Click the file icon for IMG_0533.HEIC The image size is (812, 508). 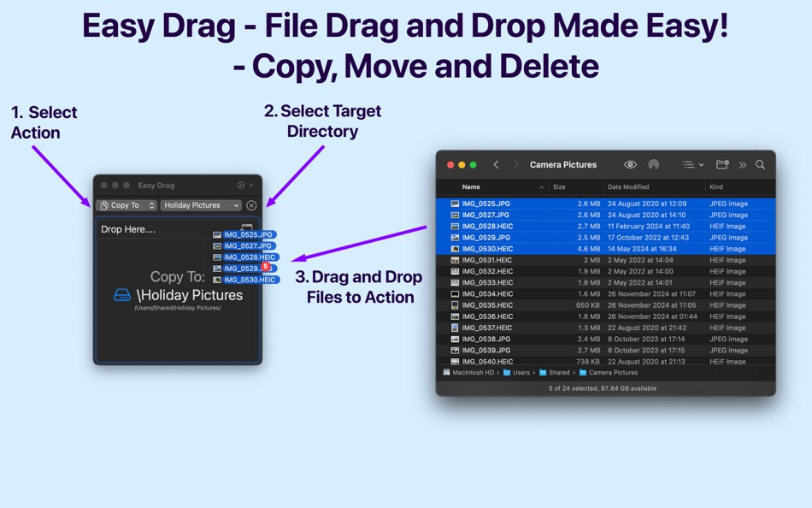455,282
